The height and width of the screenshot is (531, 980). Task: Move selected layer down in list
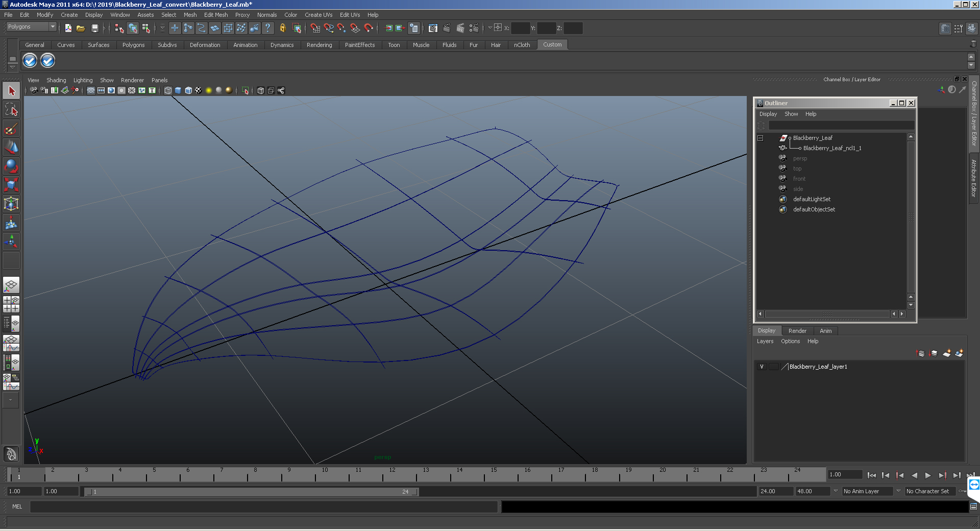[934, 353]
